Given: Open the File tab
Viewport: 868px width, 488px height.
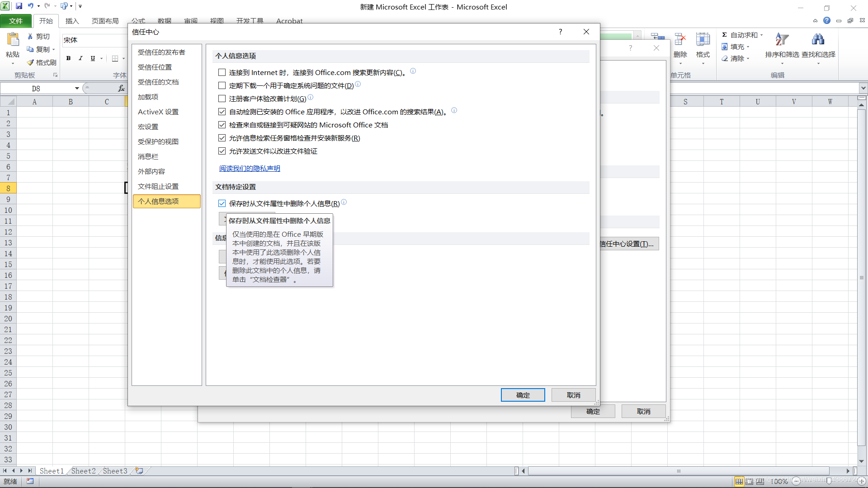Looking at the screenshot, I should point(16,21).
